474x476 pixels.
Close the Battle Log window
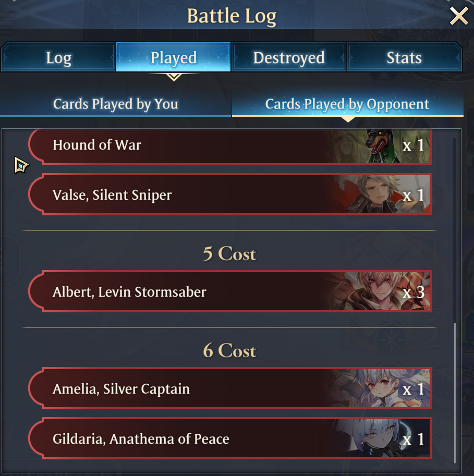458,16
